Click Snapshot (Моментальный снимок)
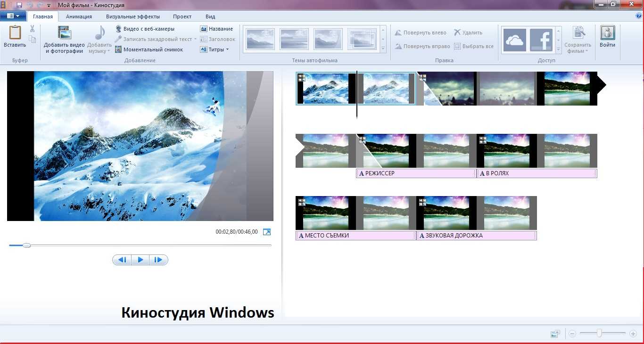Viewport: 644px width, 344px height. click(x=149, y=49)
